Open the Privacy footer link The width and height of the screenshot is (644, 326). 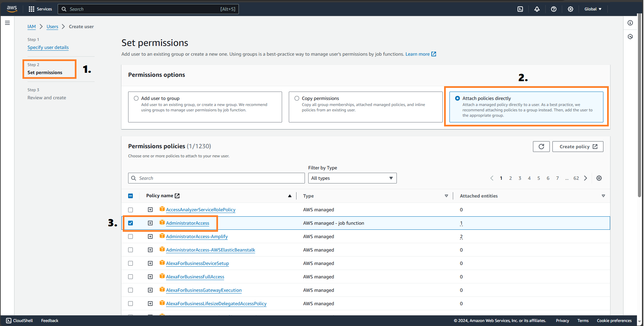click(x=562, y=321)
